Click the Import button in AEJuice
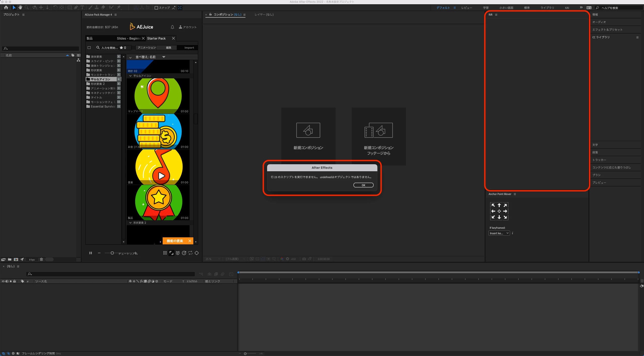This screenshot has height=356, width=644. point(189,48)
